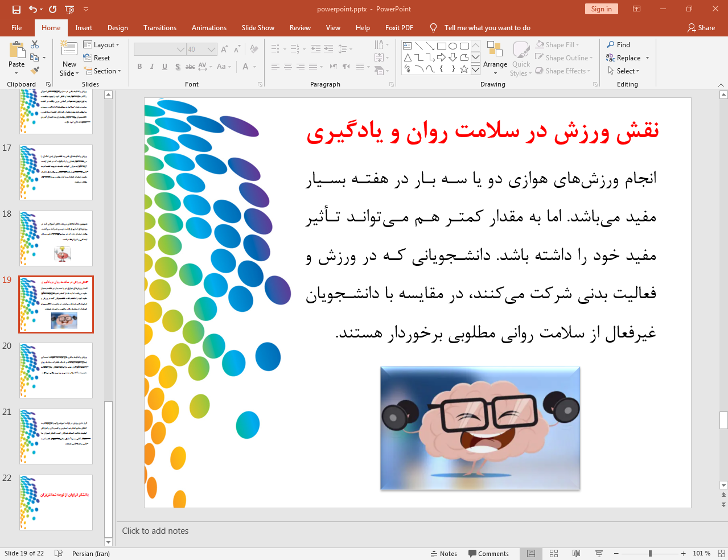Decrease font size with small A icon
Image resolution: width=728 pixels, height=560 pixels.
237,50
